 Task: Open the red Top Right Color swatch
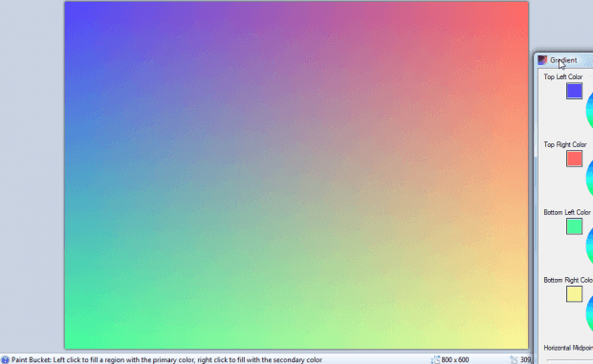(x=574, y=159)
